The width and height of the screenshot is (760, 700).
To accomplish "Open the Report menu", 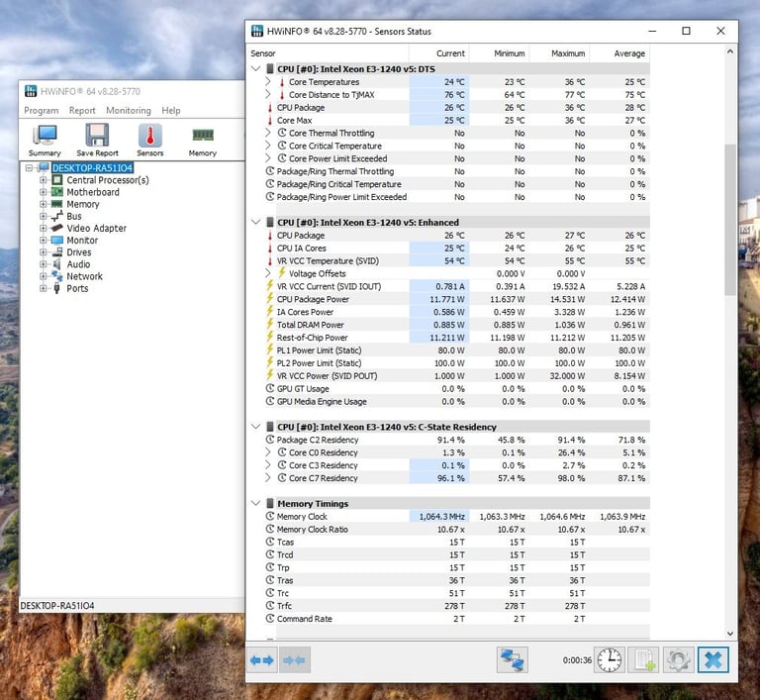I will pyautogui.click(x=82, y=111).
